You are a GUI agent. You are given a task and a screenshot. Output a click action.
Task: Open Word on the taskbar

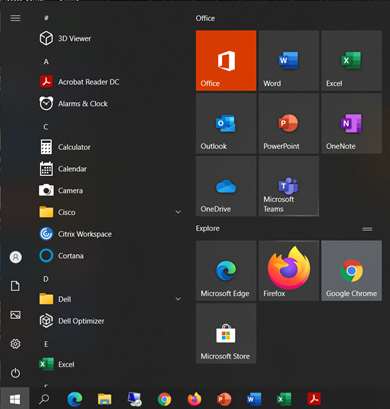pos(254,399)
